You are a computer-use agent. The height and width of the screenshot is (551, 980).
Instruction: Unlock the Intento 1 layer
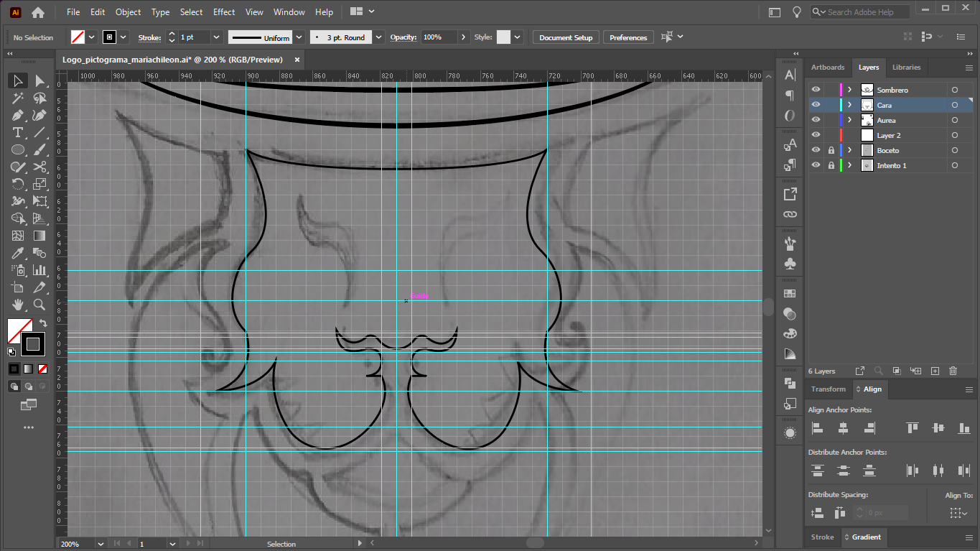(x=831, y=165)
